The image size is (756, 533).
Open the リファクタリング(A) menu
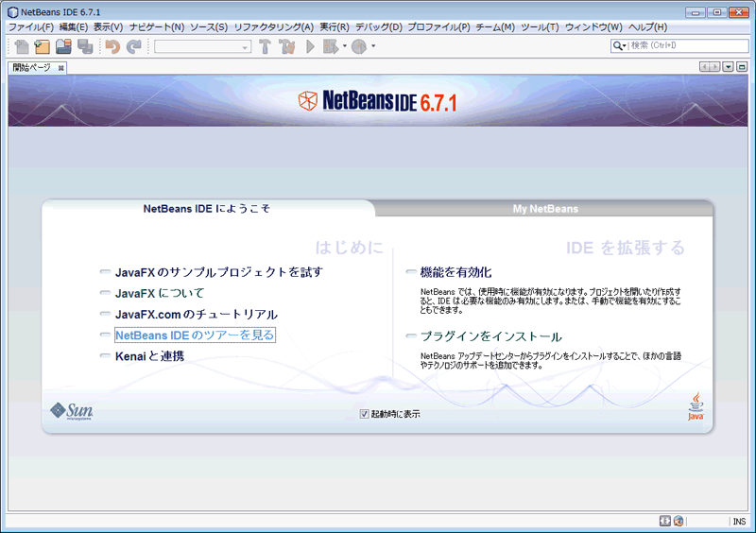pos(273,27)
